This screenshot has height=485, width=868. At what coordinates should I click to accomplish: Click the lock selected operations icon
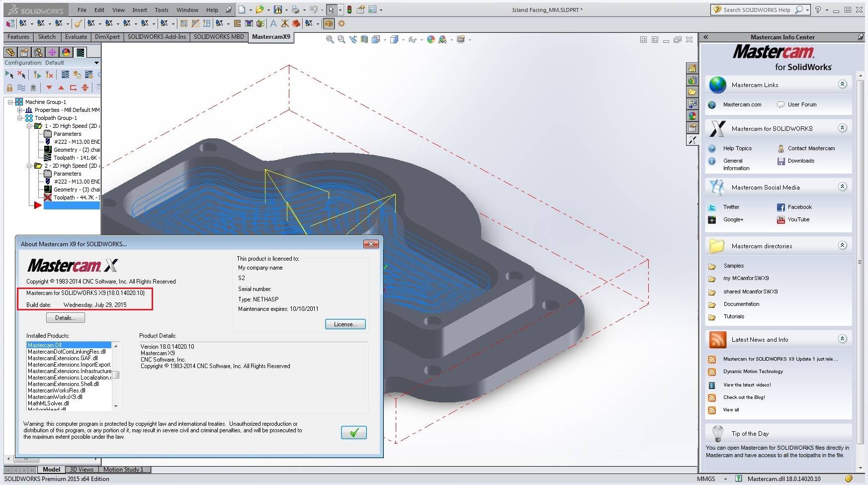point(9,88)
